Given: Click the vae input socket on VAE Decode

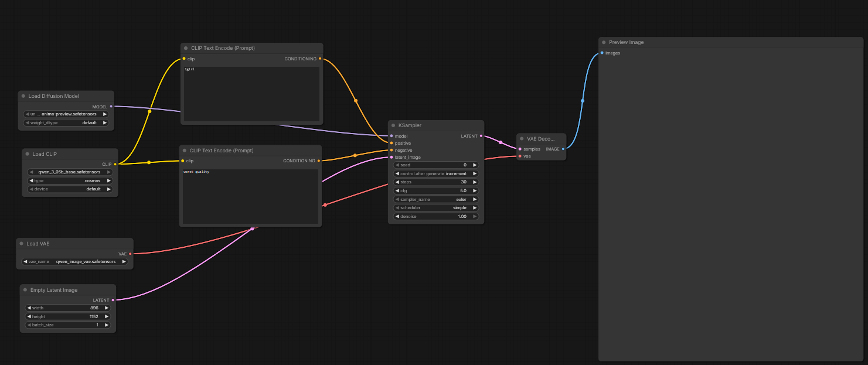Looking at the screenshot, I should pos(520,156).
